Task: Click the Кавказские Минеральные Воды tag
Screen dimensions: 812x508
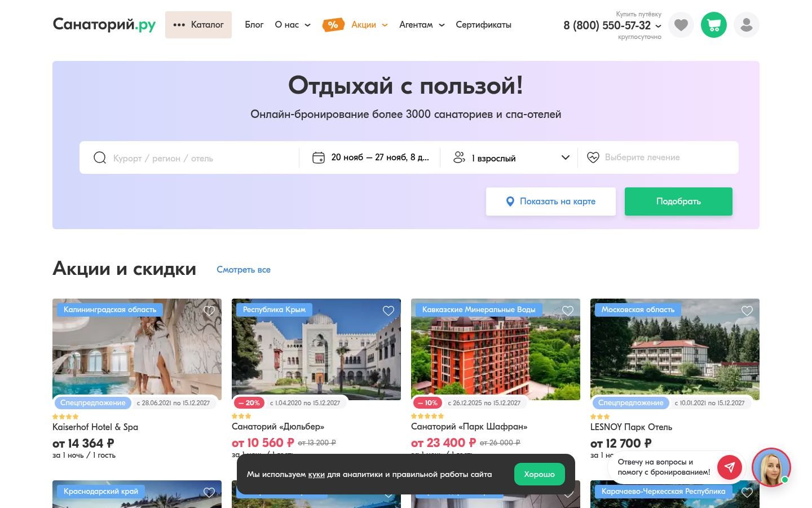Action: coord(479,309)
